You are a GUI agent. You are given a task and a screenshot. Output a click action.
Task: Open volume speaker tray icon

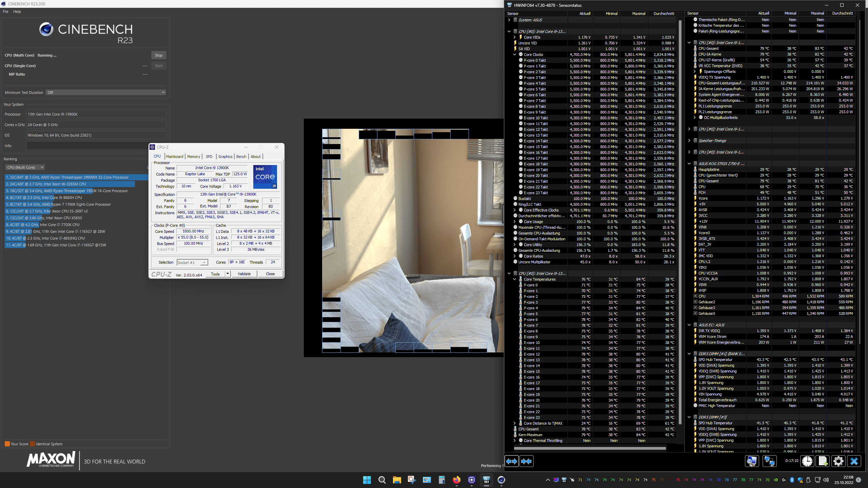826,480
